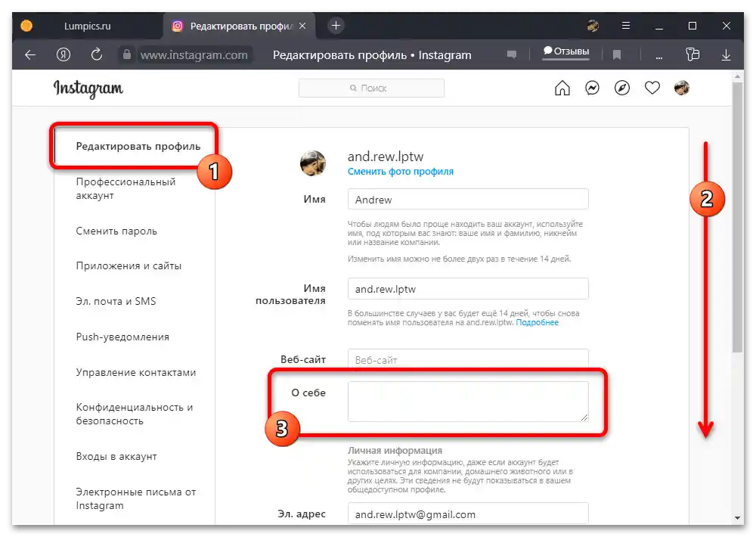This screenshot has width=756, height=537.
Task: Click the О себе bio text area
Action: click(x=468, y=402)
